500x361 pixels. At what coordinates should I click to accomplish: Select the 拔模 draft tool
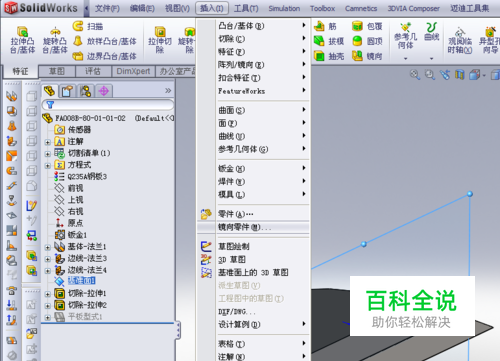point(329,41)
